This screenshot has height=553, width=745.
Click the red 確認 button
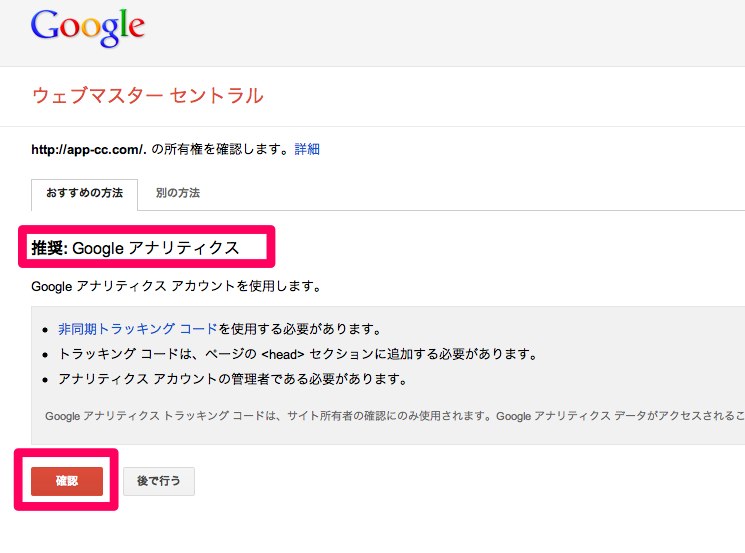[x=67, y=481]
